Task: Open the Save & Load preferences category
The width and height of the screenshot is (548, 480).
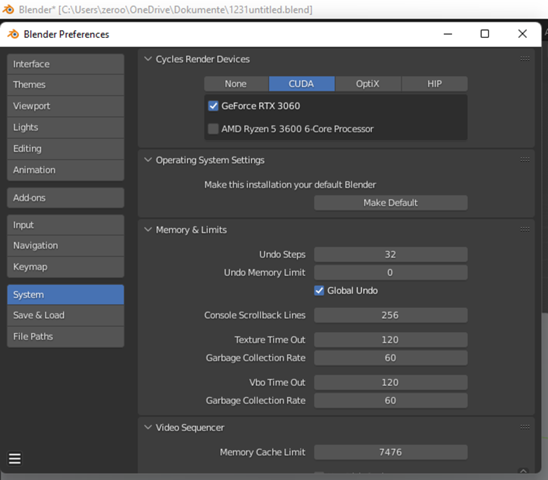Action: point(65,315)
